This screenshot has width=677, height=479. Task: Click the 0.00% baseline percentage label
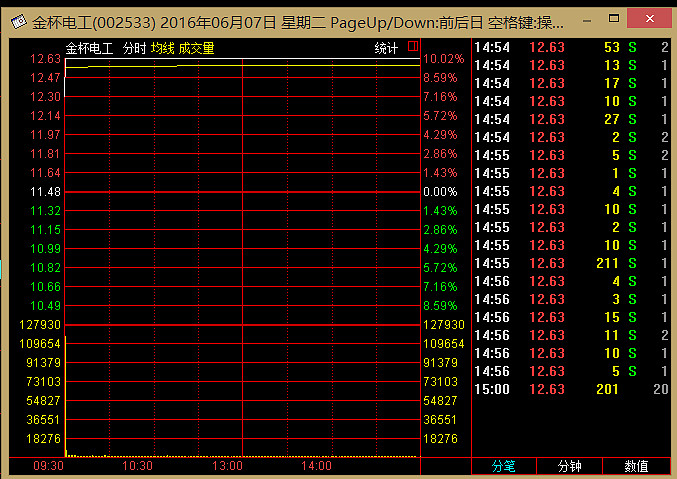440,191
